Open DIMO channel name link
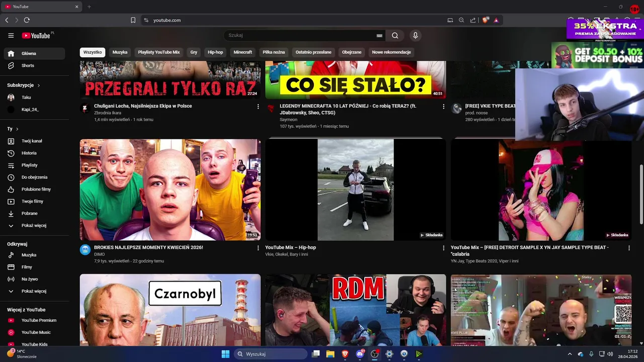Viewport: 644px width, 362px height. pyautogui.click(x=100, y=254)
